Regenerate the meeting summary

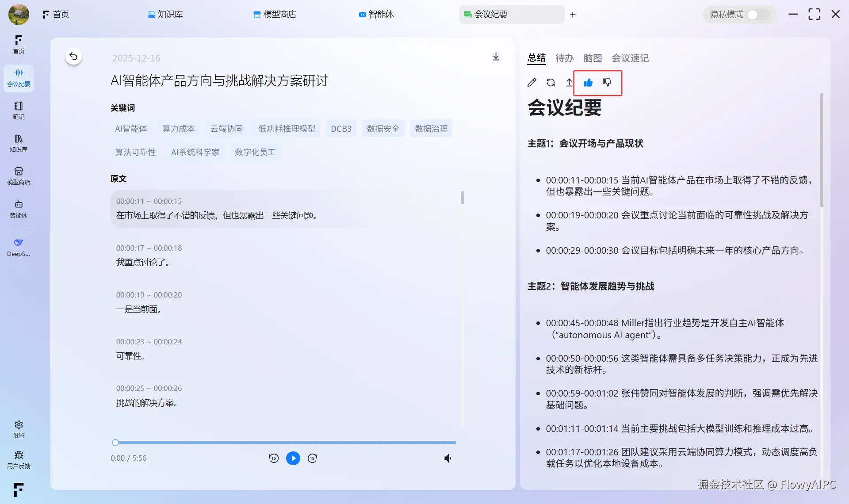[x=551, y=83]
